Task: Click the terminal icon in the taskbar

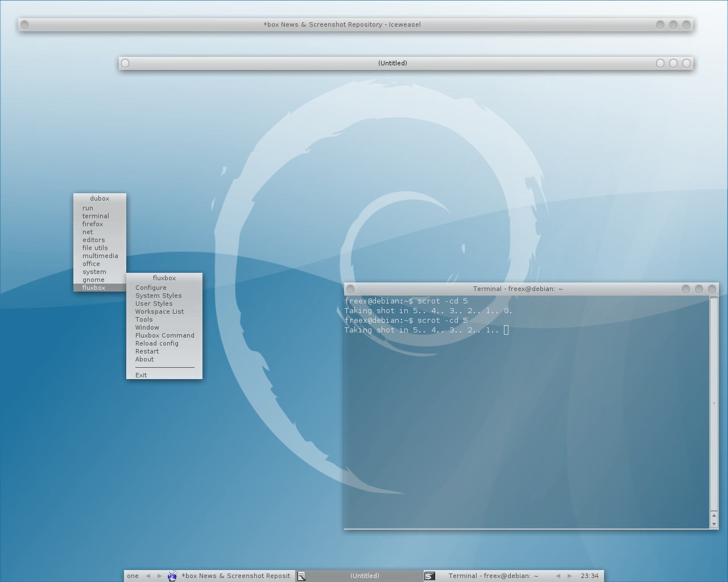Action: 430,576
